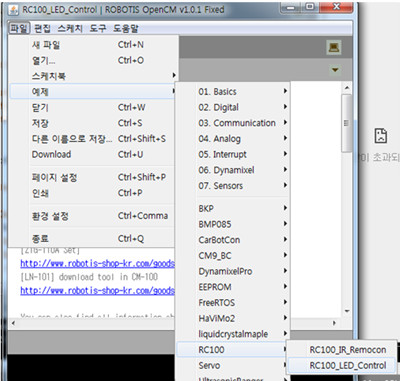The image size is (400, 381).
Task: Open RC100_IR_Remocon example
Action: click(342, 350)
